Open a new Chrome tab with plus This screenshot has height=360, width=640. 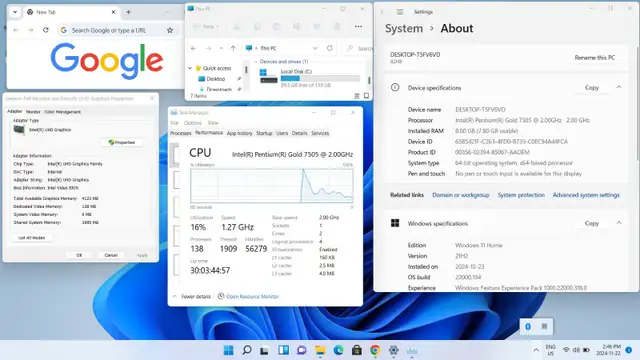128,12
